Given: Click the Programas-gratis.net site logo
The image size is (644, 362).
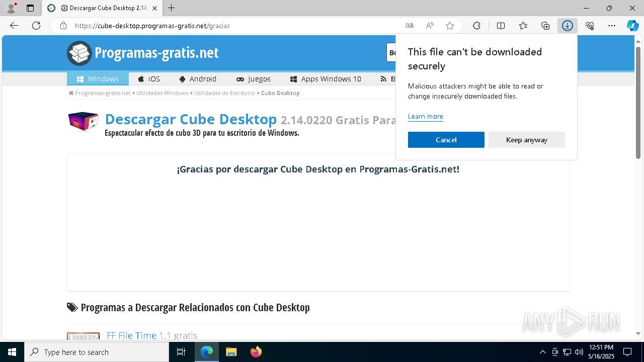Looking at the screenshot, I should click(x=143, y=53).
